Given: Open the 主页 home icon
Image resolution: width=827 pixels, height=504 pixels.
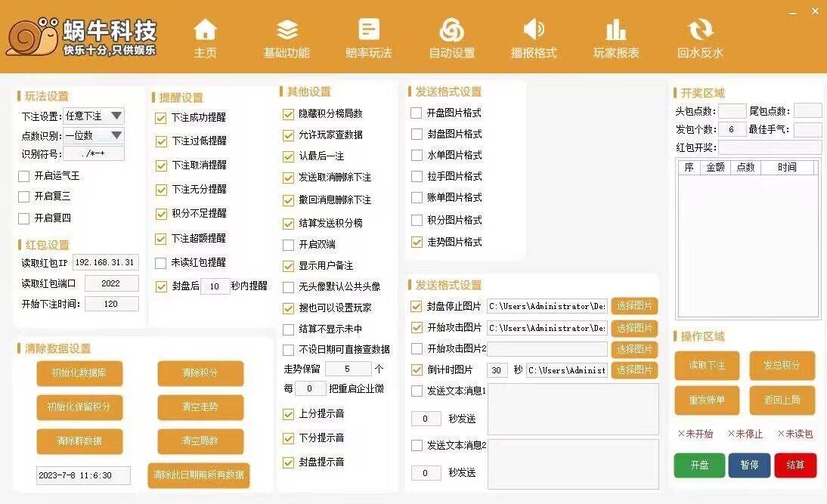Looking at the screenshot, I should point(205,30).
